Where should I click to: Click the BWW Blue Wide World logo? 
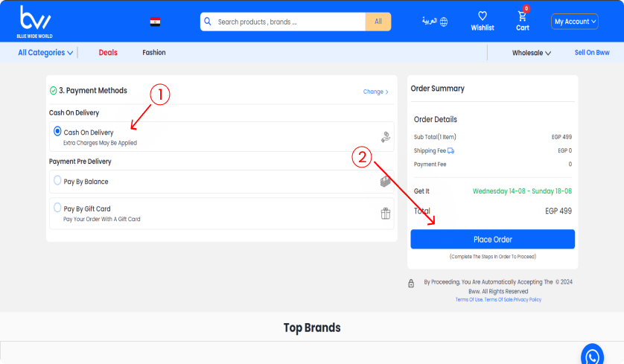pos(34,22)
